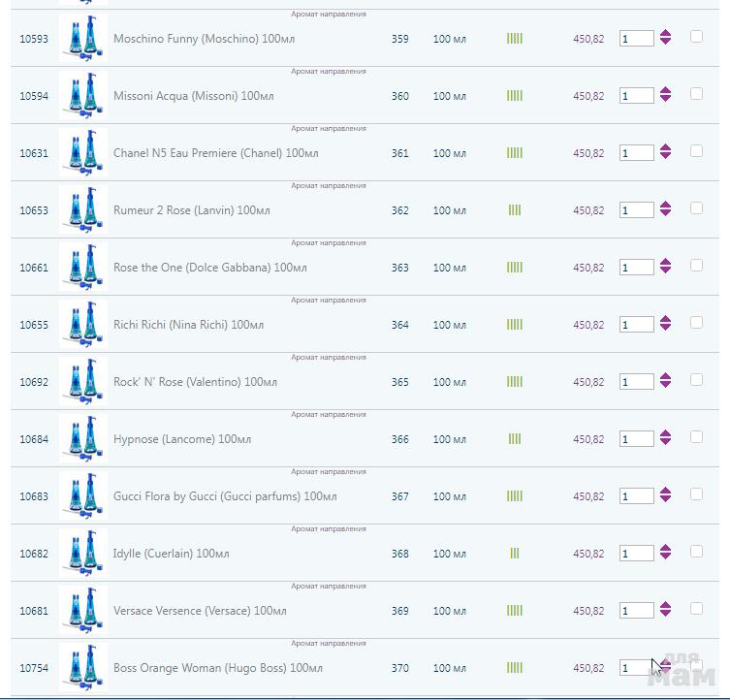This screenshot has width=730, height=700.
Task: Click the Hypnose (Lancome) product bottle icon
Action: click(81, 439)
